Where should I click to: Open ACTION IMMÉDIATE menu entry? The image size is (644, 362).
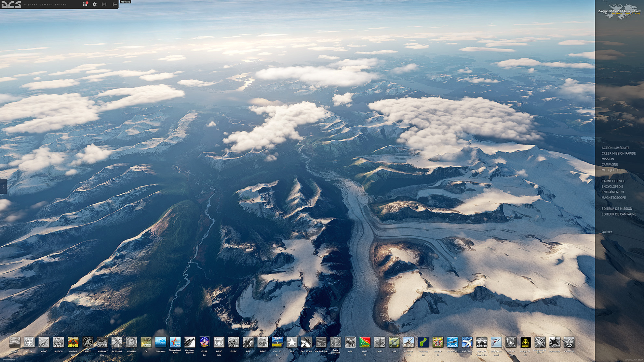coord(615,148)
